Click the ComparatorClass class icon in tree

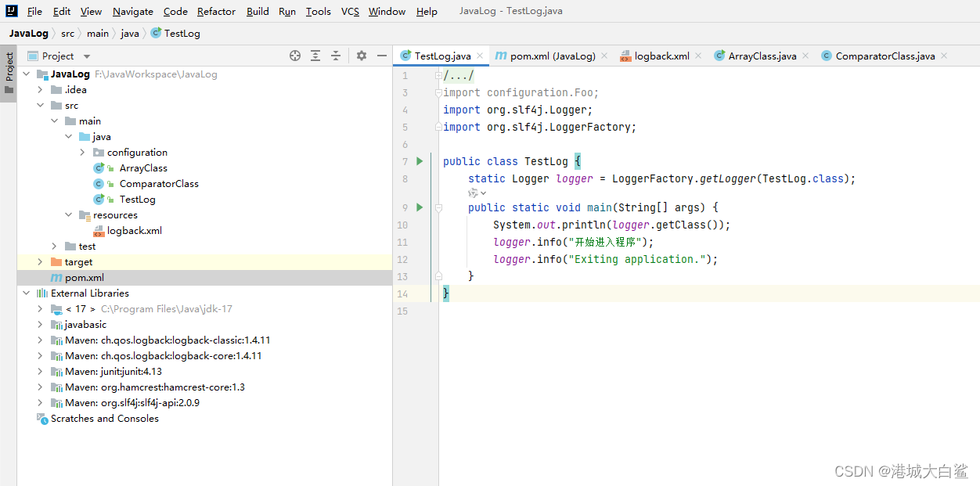(x=99, y=184)
